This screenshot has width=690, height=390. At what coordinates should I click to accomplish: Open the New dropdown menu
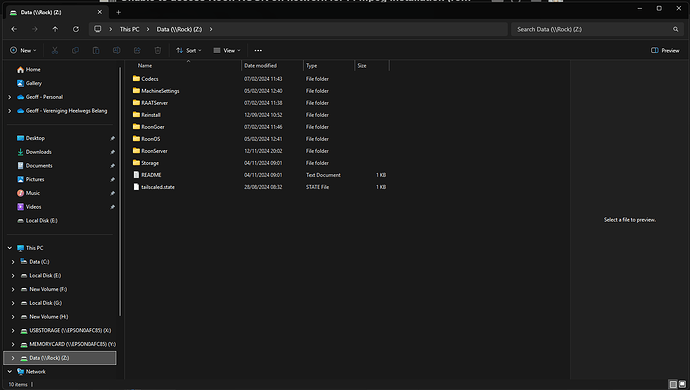coord(23,51)
